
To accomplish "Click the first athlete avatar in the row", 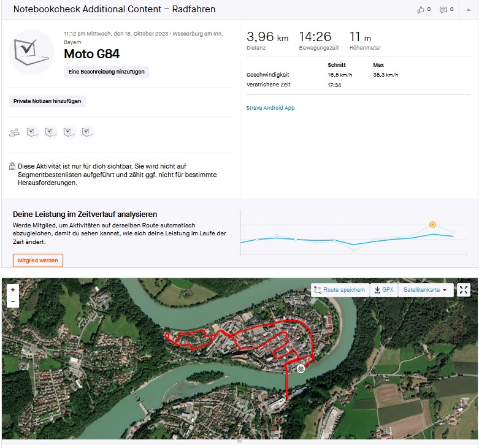I will pos(33,132).
